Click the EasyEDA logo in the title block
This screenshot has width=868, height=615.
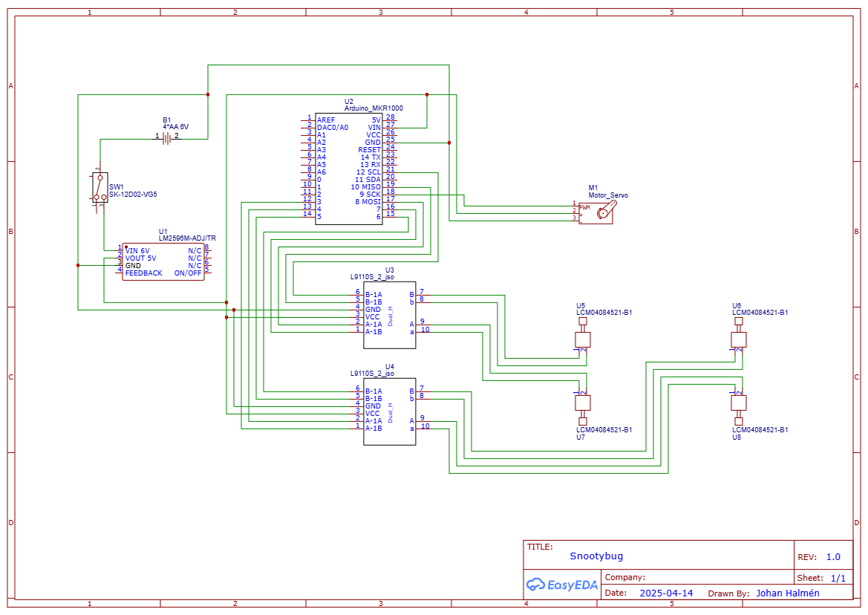coord(562,584)
